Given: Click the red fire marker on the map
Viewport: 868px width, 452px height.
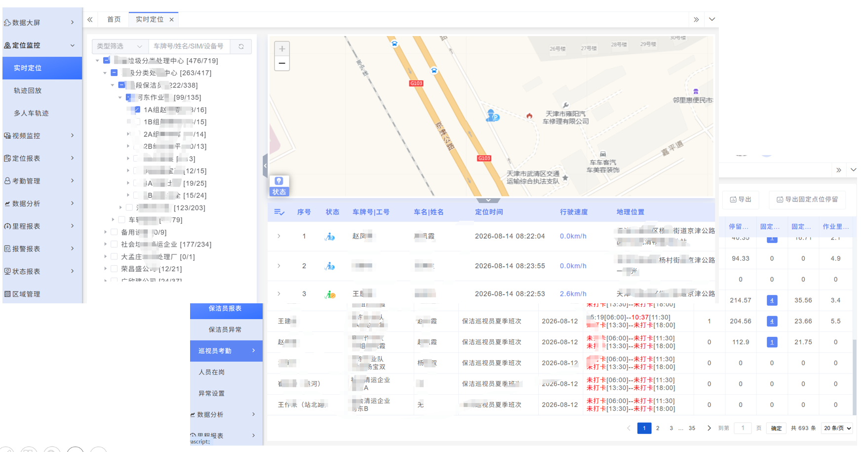Looking at the screenshot, I should (x=529, y=116).
